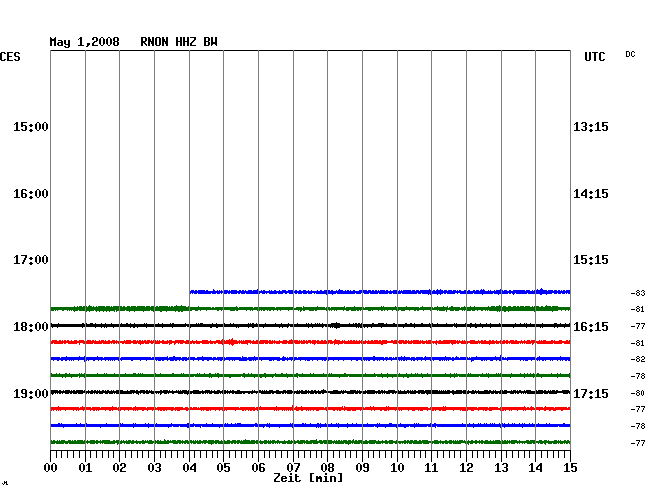The width and height of the screenshot is (650, 494).
Task: Click minute tick label "02"
Action: pyautogui.click(x=119, y=468)
